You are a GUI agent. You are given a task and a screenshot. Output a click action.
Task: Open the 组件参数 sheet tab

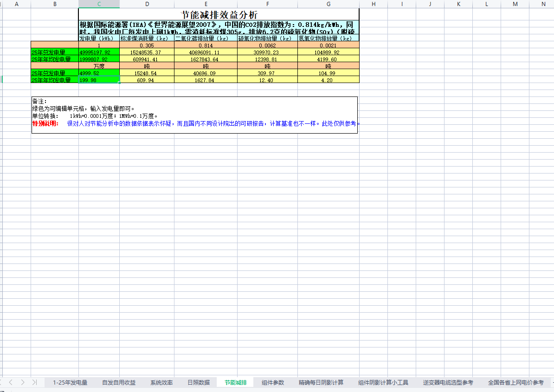pyautogui.click(x=273, y=382)
